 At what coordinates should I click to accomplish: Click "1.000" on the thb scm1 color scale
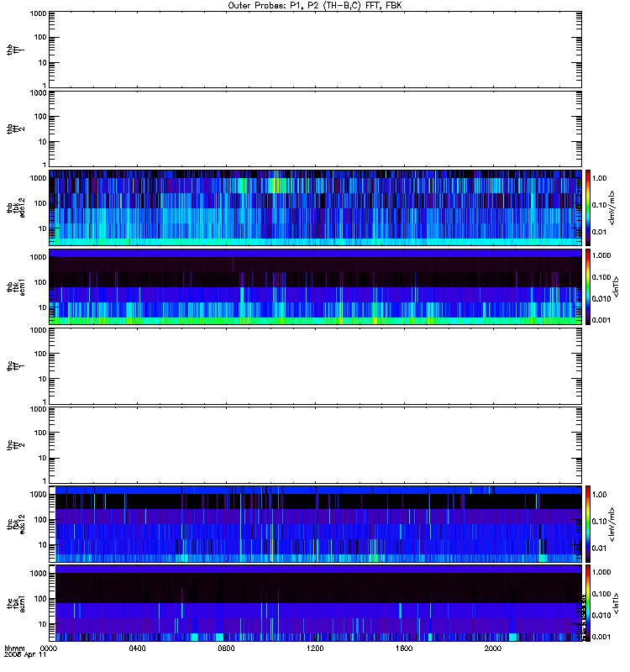[x=601, y=255]
